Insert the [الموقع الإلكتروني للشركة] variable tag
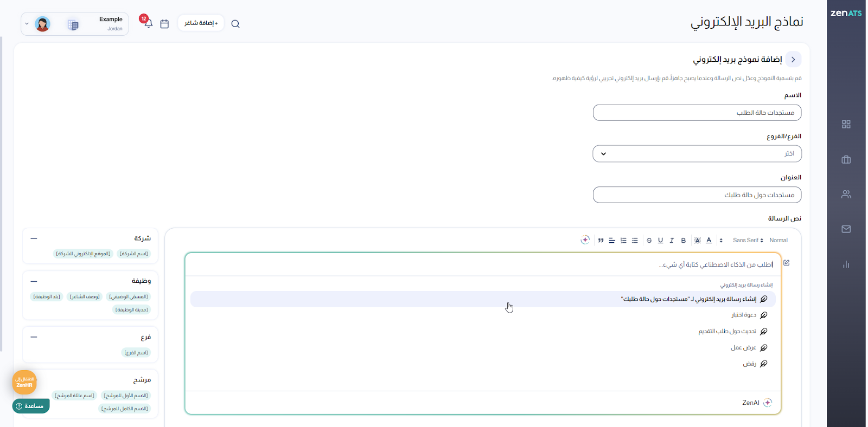The image size is (868, 427). pos(83,254)
